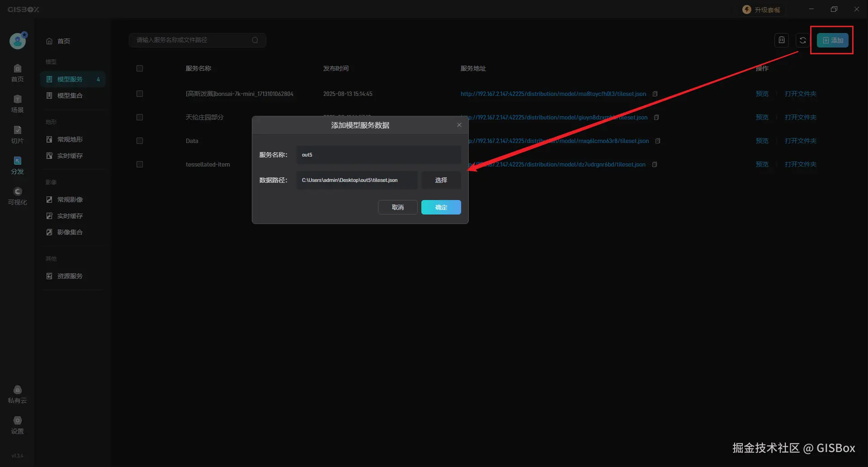Select the Data row checkbox
Screen dimensions: 868x467
tap(140, 141)
